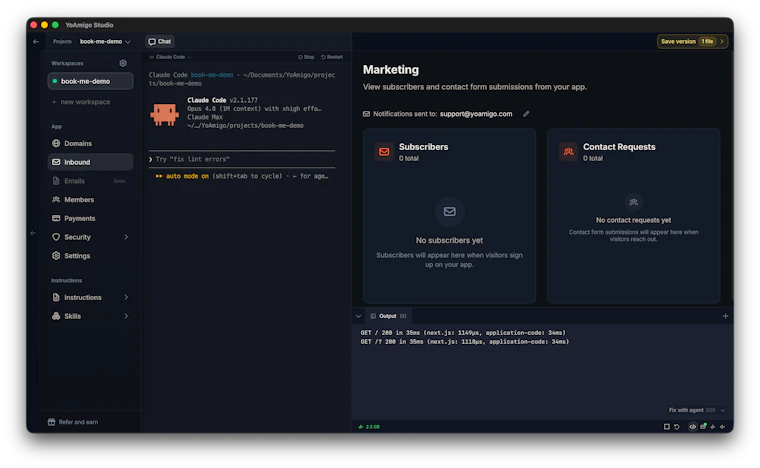Open the Claude Code agent dropdown
This screenshot has height=468, width=760.
click(170, 57)
